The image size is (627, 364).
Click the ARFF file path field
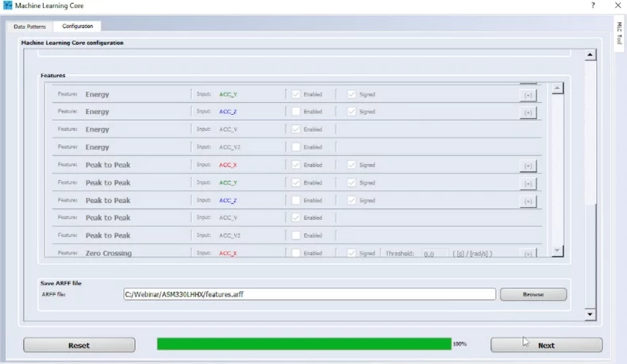[310, 294]
